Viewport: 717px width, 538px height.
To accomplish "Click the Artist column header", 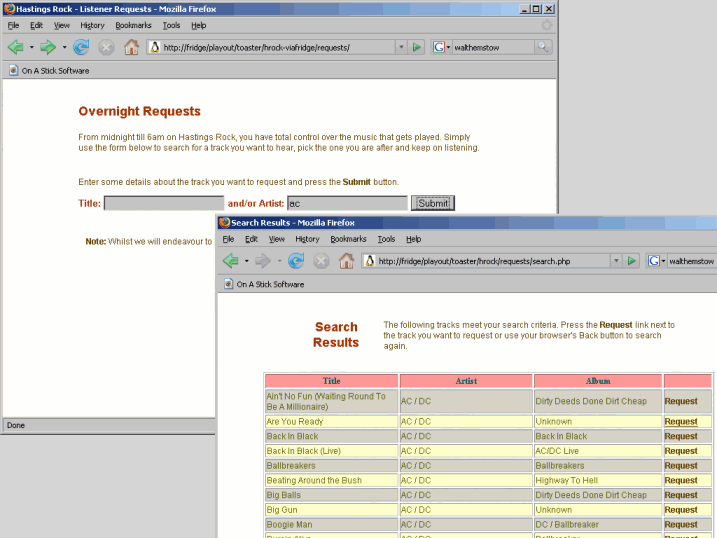I will point(466,381).
